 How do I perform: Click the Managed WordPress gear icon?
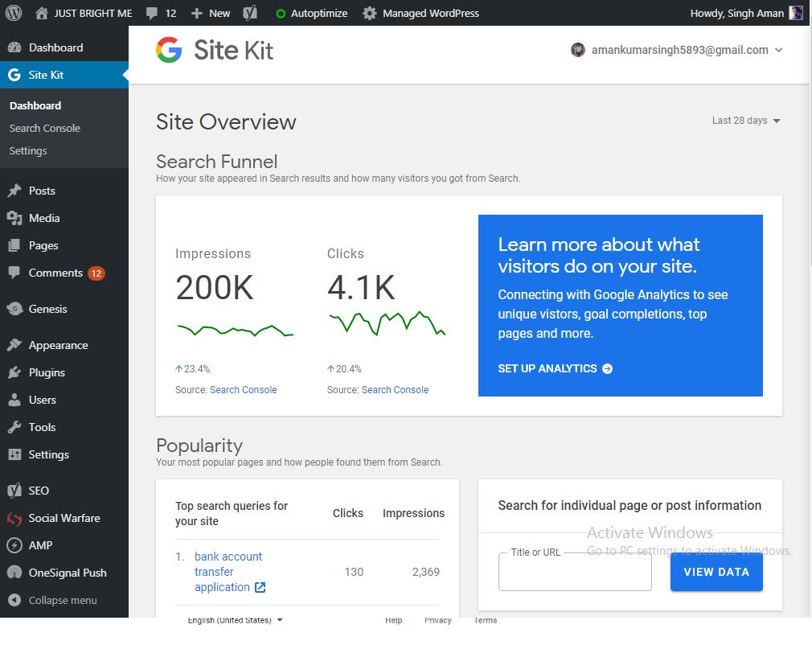369,14
